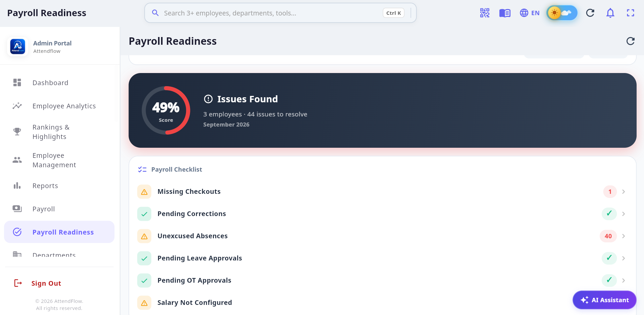Open Unexcused Absences item
Image resolution: width=644 pixels, height=315 pixels.
[382, 236]
